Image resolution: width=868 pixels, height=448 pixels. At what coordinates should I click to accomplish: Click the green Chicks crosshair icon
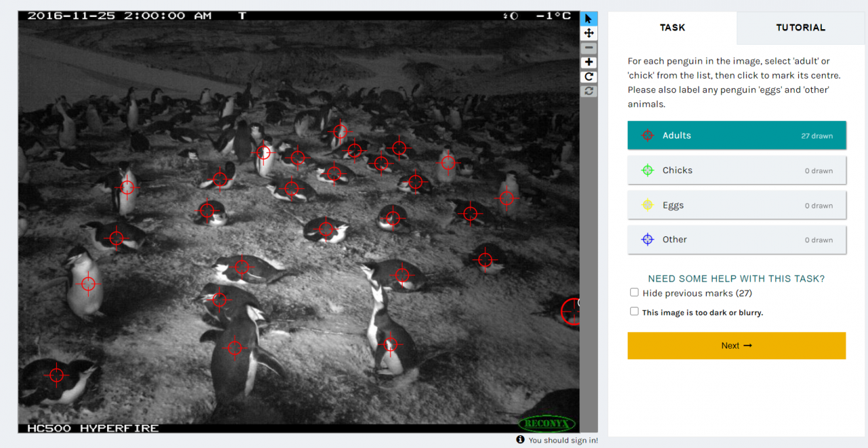click(648, 170)
